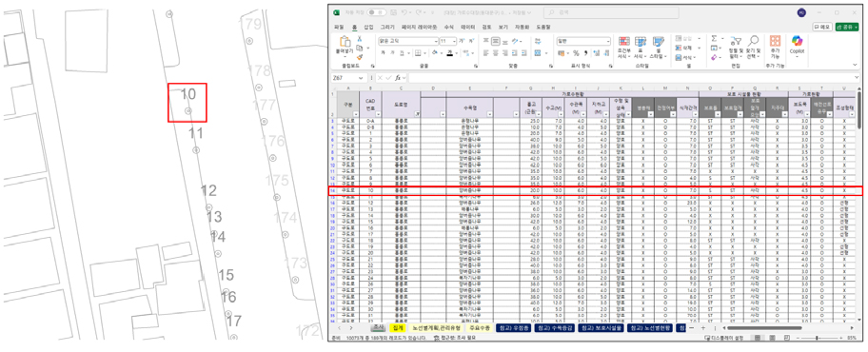Click the Percent Style icon
The width and height of the screenshot is (868, 352).
point(576,53)
